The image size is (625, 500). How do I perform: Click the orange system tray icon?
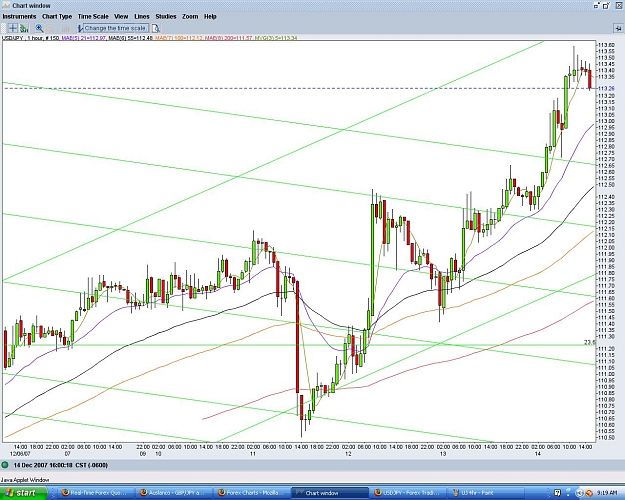589,493
